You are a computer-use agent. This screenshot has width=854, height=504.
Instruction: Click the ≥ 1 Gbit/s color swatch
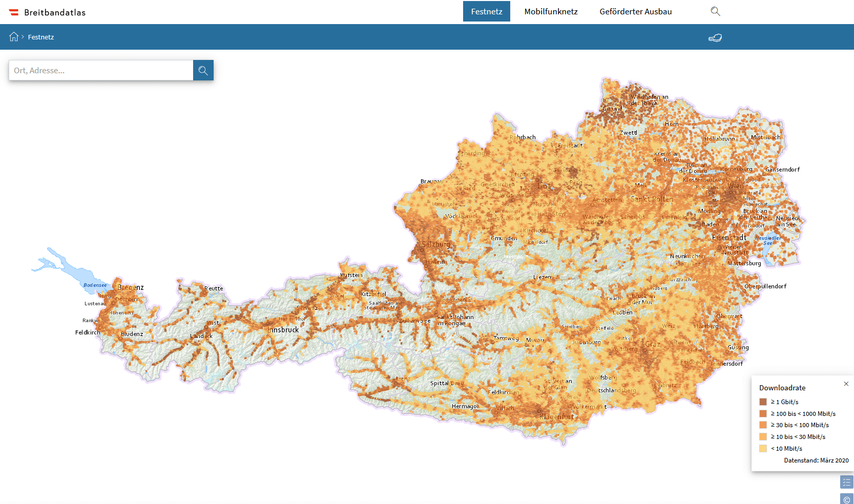pos(763,402)
